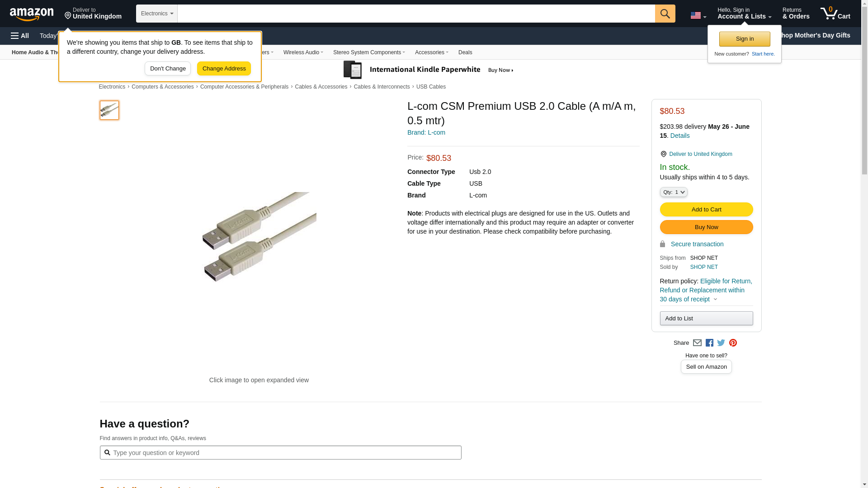
Task: Share product on Facebook
Action: coord(709,343)
